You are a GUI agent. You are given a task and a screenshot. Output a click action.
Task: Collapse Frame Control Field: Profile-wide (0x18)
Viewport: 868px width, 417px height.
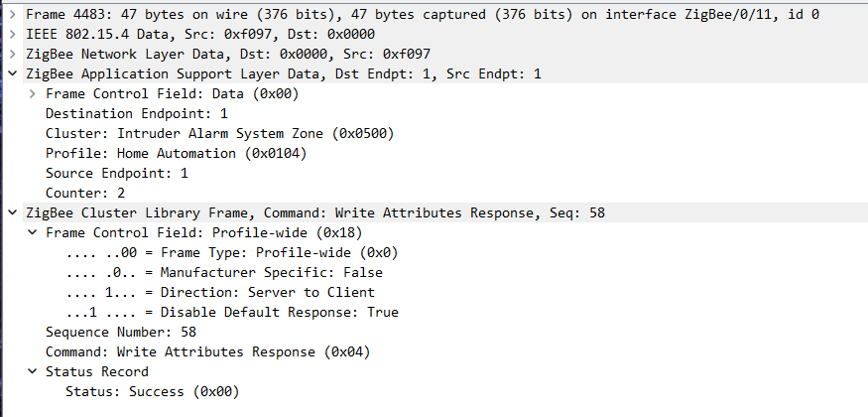click(x=33, y=232)
